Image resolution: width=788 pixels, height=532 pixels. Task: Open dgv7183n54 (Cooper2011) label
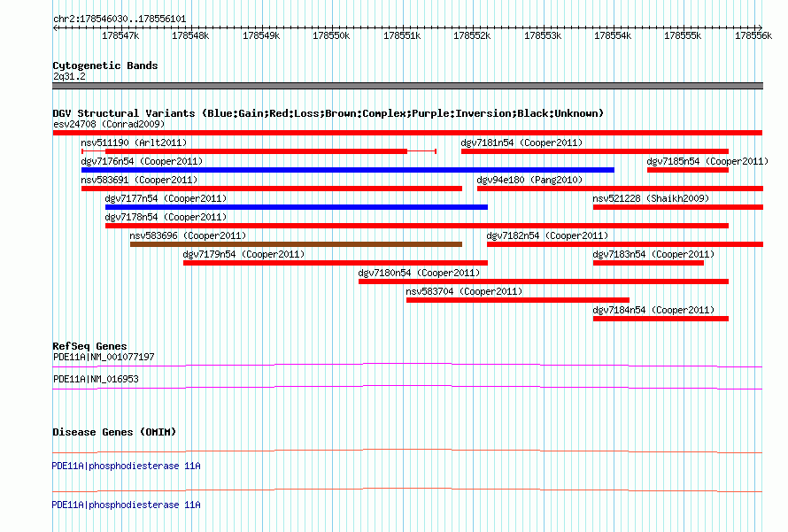(653, 254)
